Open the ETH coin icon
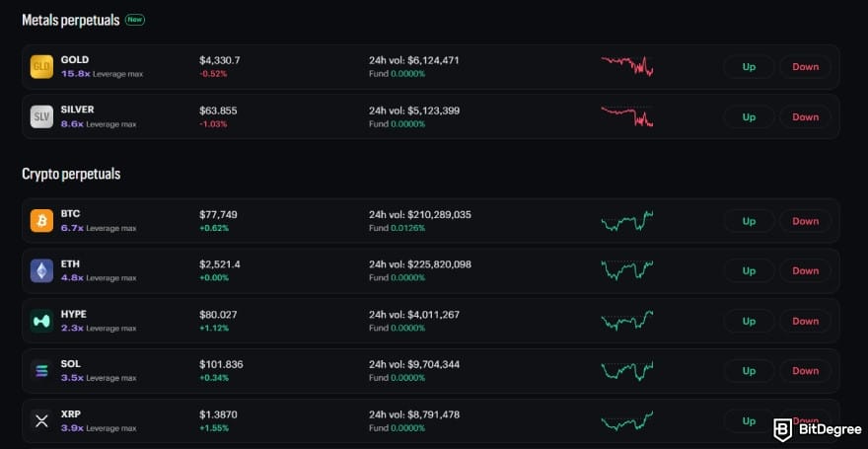 click(x=41, y=270)
